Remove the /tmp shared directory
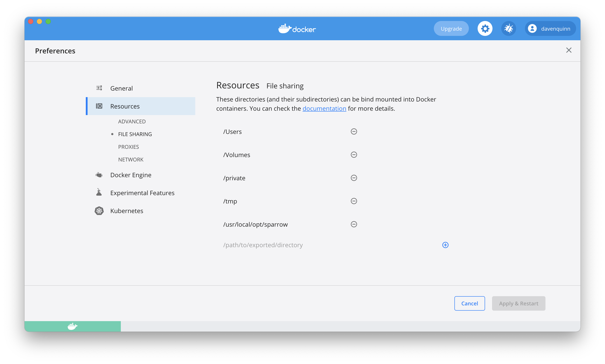This screenshot has width=605, height=364. click(x=354, y=201)
